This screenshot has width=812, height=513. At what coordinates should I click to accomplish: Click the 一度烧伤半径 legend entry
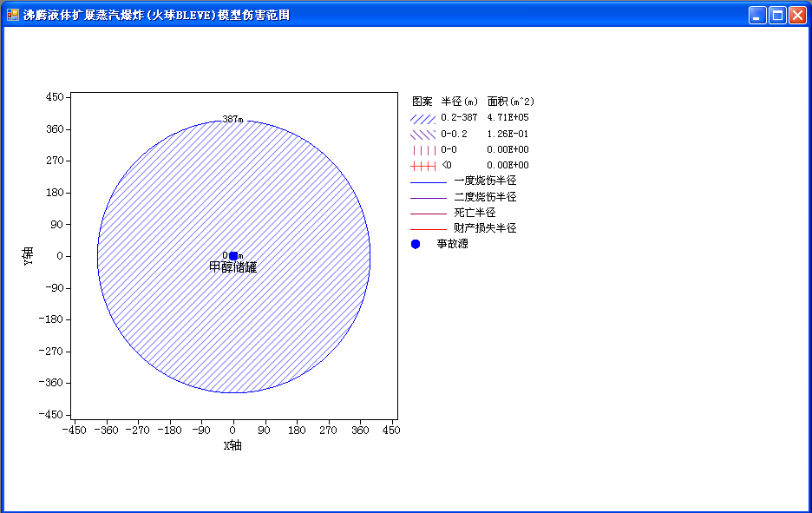[x=485, y=181]
